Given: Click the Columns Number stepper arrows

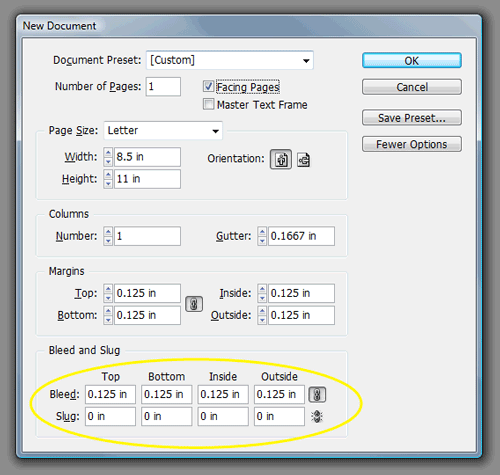Looking at the screenshot, I should (108, 236).
